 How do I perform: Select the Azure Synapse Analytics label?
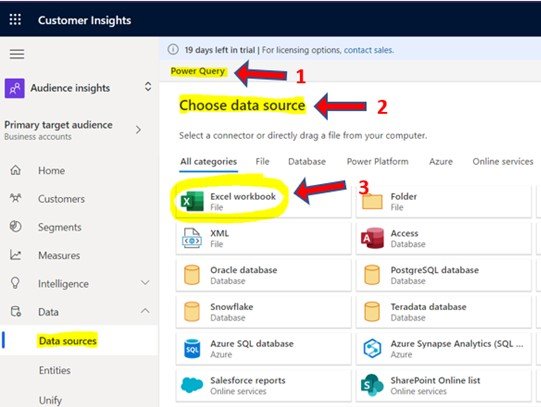coord(457,344)
